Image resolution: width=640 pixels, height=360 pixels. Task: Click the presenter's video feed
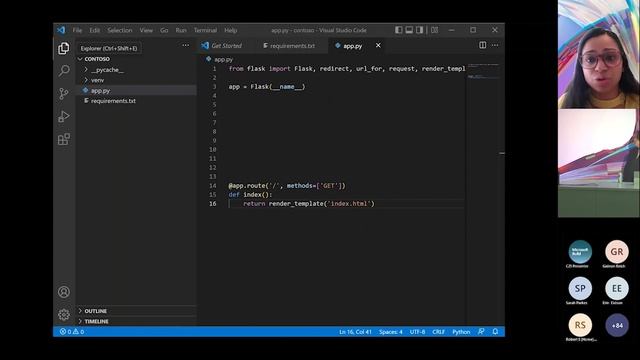click(x=599, y=54)
